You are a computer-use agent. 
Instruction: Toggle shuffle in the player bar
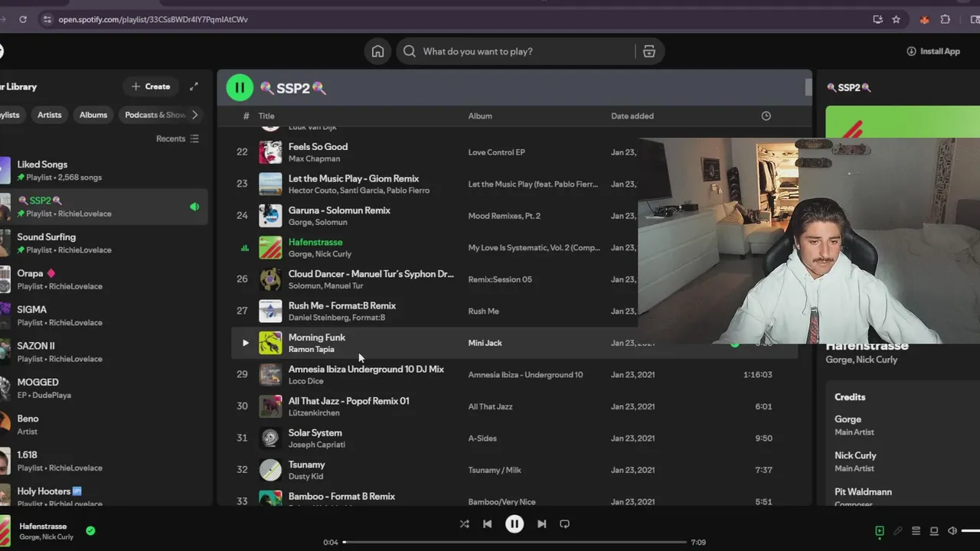(464, 524)
